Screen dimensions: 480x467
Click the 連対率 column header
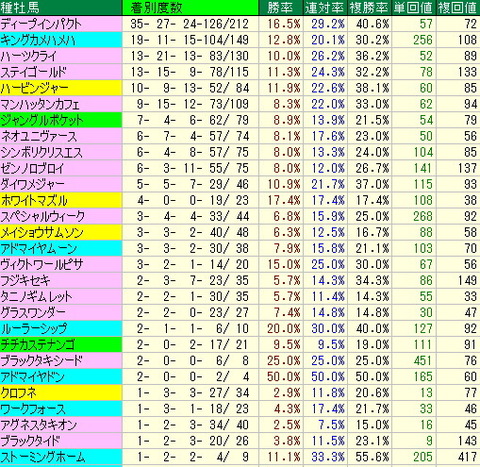tap(325, 8)
